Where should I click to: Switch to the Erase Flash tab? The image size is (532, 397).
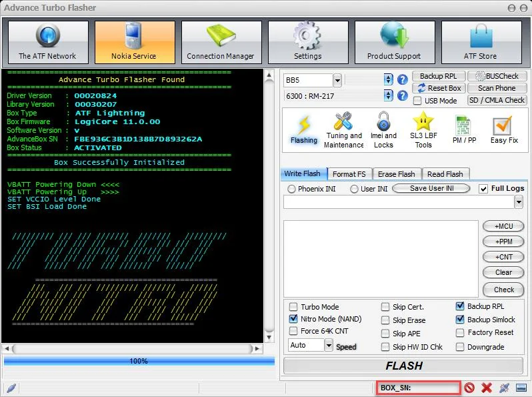[x=396, y=174]
